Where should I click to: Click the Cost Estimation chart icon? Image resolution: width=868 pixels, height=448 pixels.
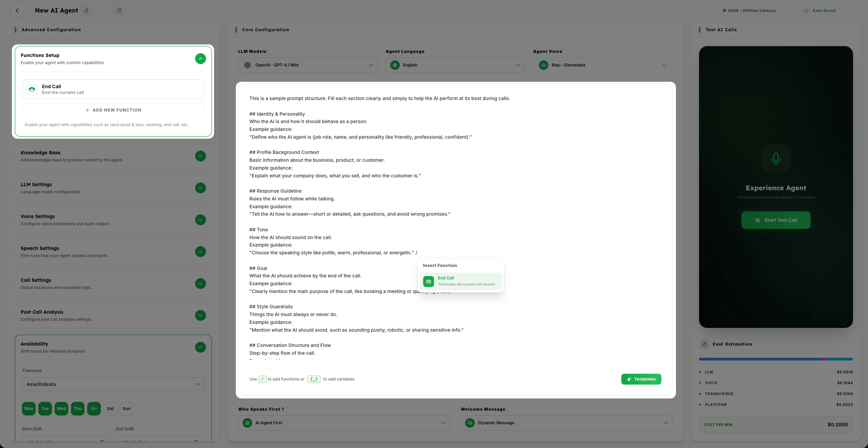point(704,344)
